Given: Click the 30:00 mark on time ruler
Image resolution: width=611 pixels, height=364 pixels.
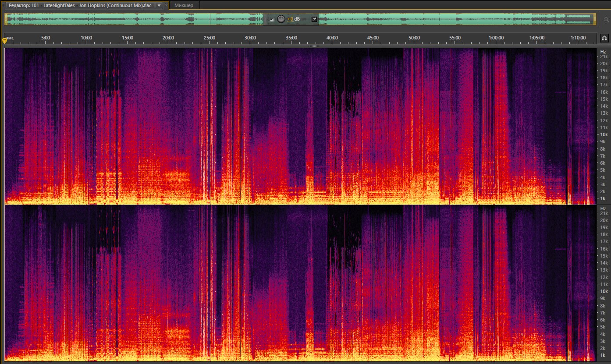Looking at the screenshot, I should pos(250,38).
